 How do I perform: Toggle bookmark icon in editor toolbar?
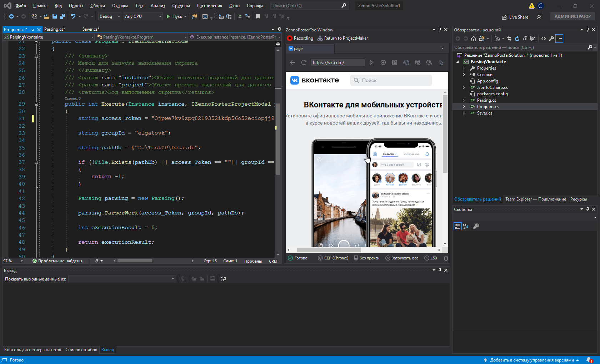pos(258,16)
